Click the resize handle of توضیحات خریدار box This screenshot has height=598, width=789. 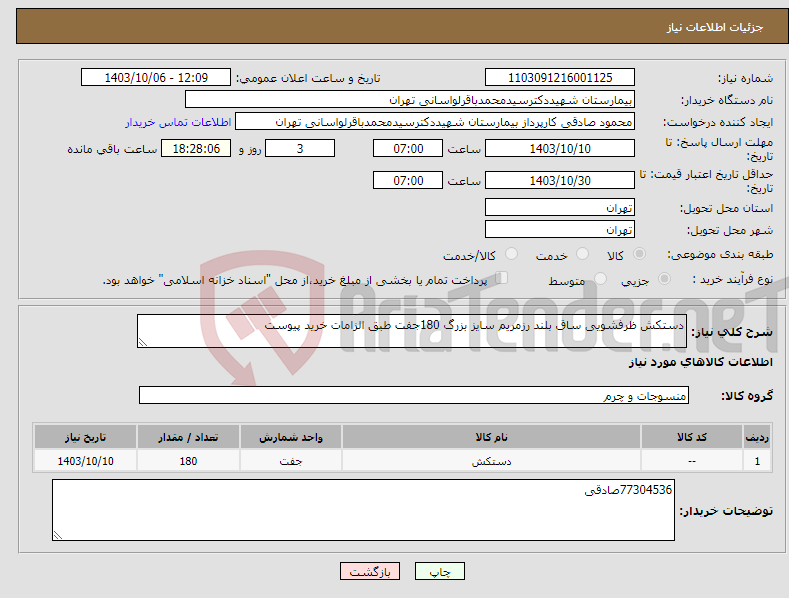(58, 535)
